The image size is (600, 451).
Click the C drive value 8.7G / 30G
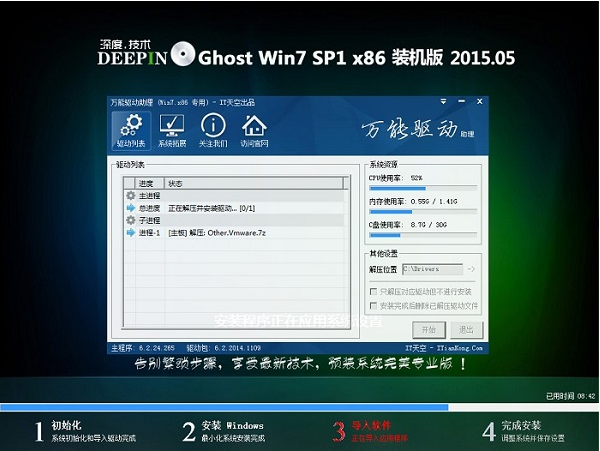[429, 225]
